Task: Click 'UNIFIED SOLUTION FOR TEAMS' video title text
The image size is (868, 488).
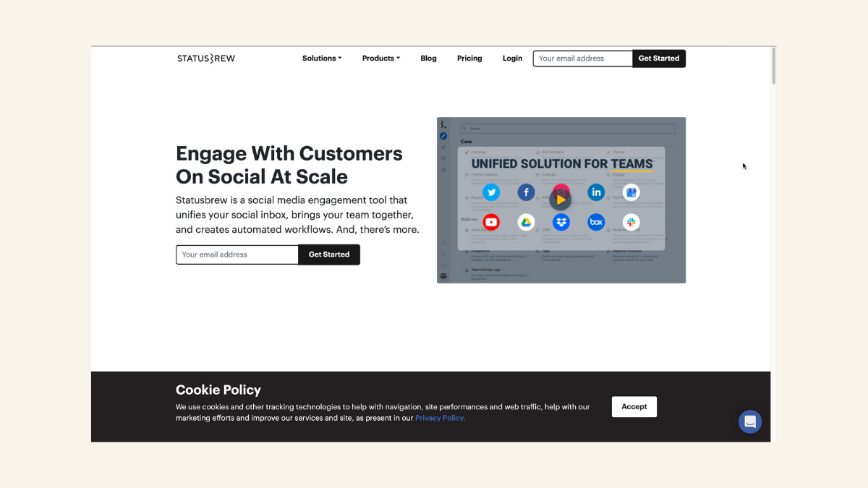Action: 562,164
